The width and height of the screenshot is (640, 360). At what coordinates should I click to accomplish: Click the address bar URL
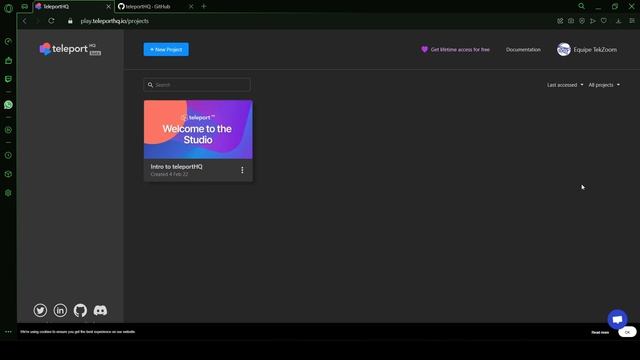114,21
